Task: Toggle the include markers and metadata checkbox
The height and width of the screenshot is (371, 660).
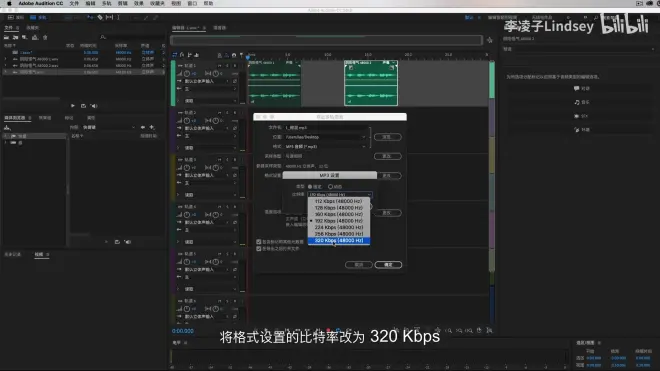Action: click(x=258, y=242)
